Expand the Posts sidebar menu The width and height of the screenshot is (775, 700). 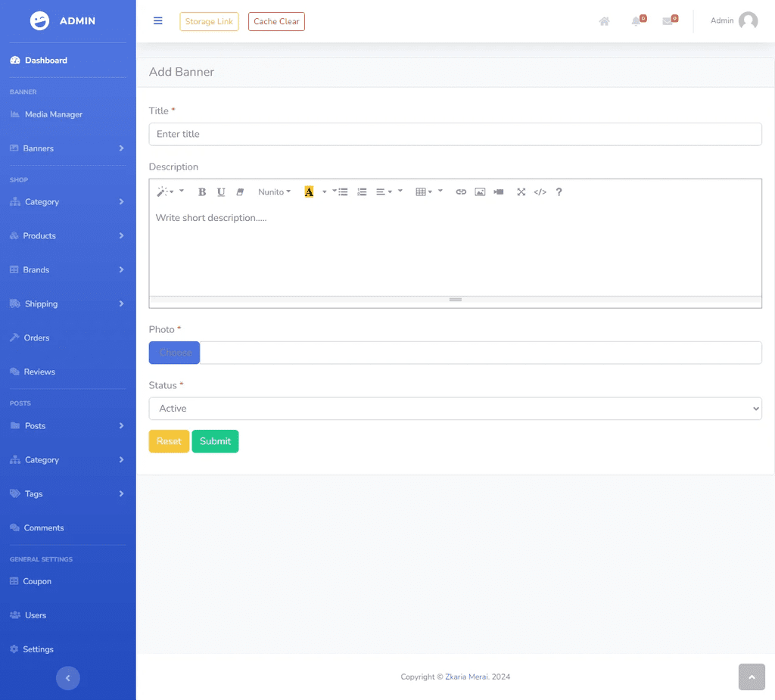pyautogui.click(x=67, y=425)
